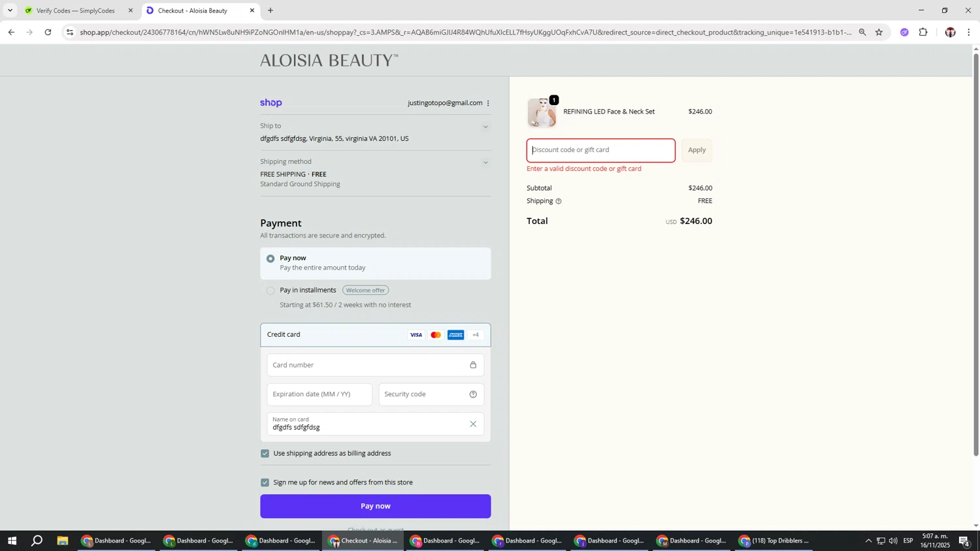Open File Explorer from taskbar
This screenshot has width=980, height=551.
click(63, 541)
